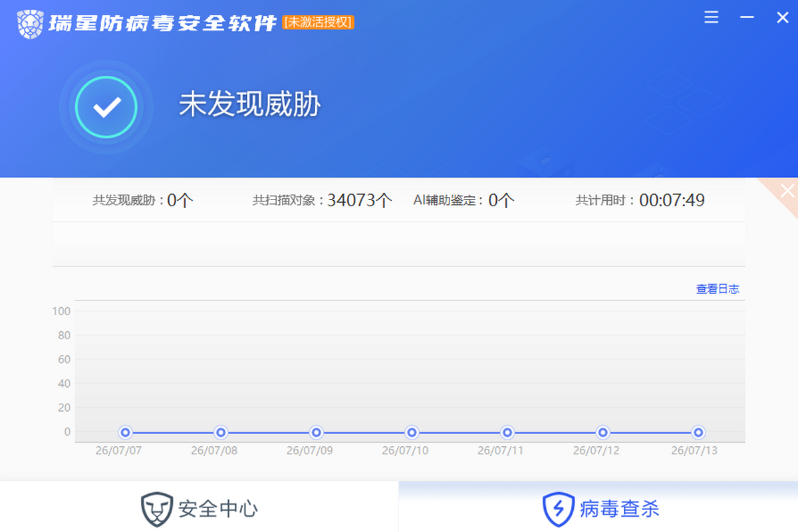Click the 瑞星防病毒安全软件 title text

[x=162, y=23]
